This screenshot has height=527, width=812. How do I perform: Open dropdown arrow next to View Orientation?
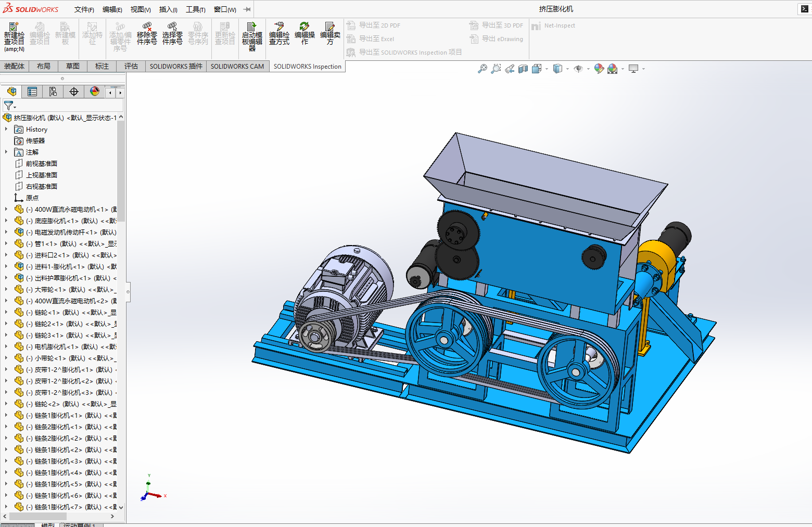547,69
